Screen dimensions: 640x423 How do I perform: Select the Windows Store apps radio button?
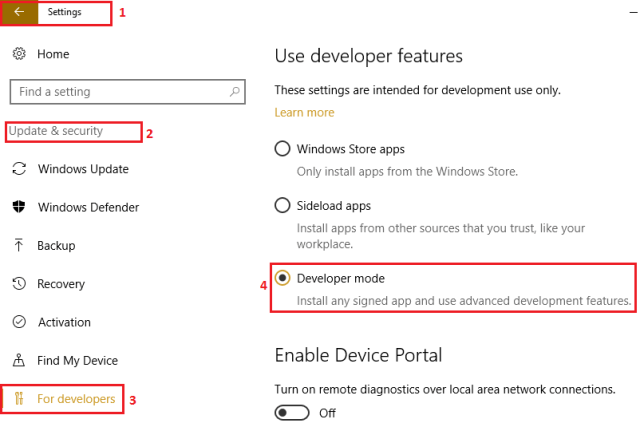point(283,149)
